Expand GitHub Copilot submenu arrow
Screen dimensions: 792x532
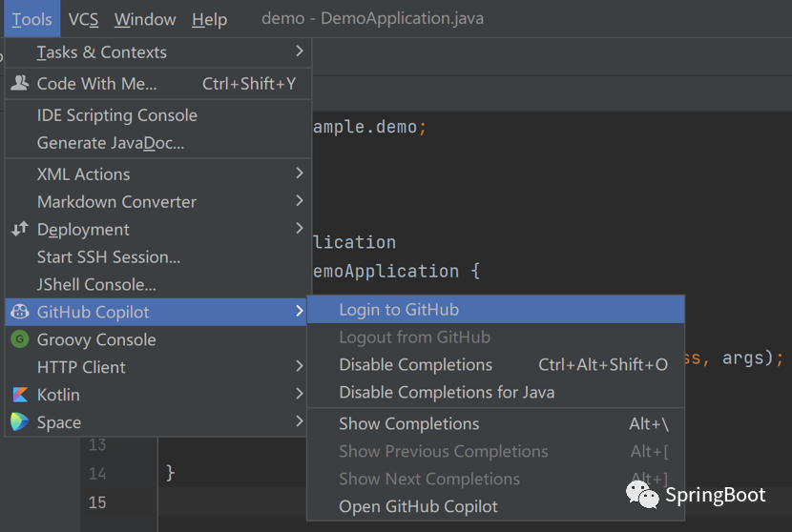(x=299, y=311)
